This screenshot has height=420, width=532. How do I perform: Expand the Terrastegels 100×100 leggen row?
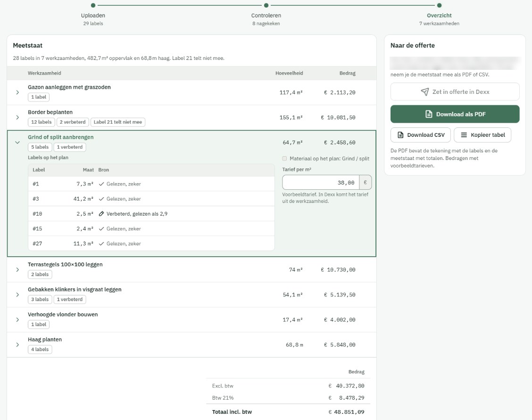click(x=17, y=269)
